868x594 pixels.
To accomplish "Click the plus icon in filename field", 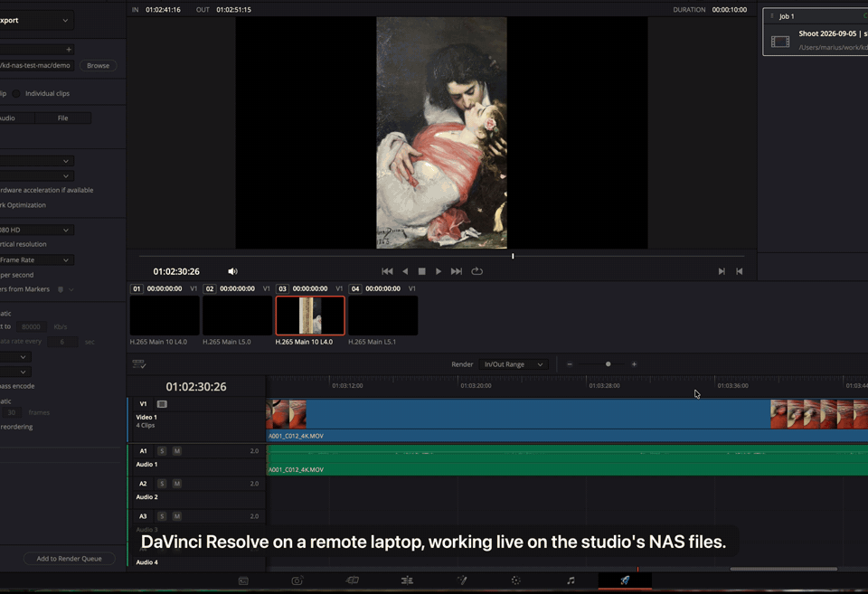I will (x=69, y=49).
